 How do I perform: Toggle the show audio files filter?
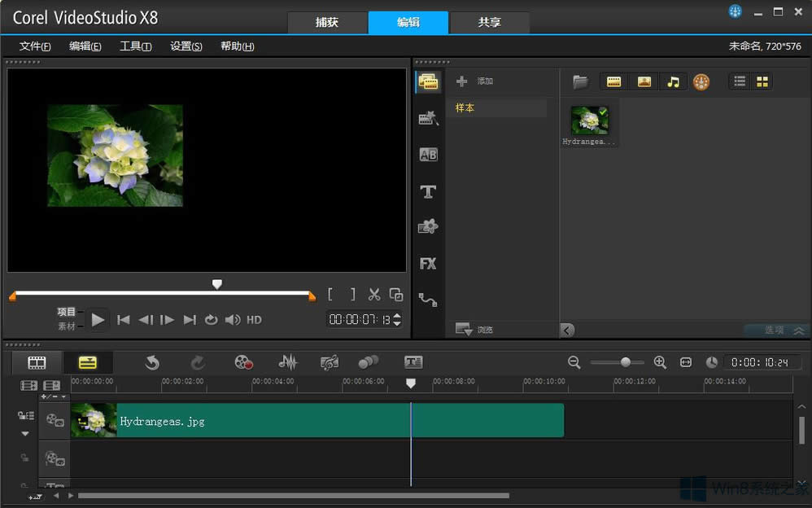pyautogui.click(x=672, y=81)
